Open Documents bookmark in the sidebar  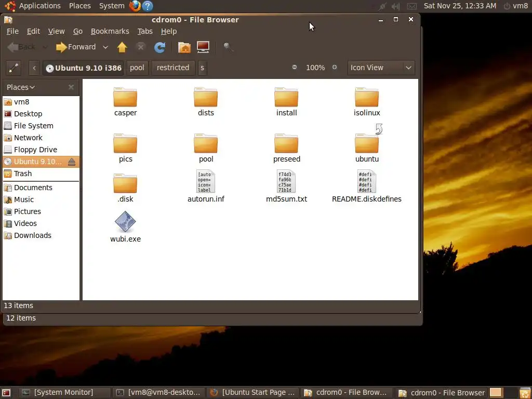pos(41,188)
